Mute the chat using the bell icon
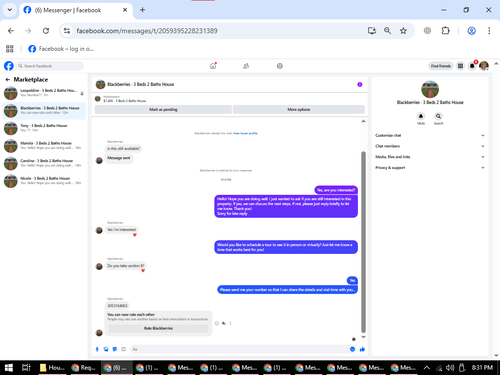 (x=421, y=116)
